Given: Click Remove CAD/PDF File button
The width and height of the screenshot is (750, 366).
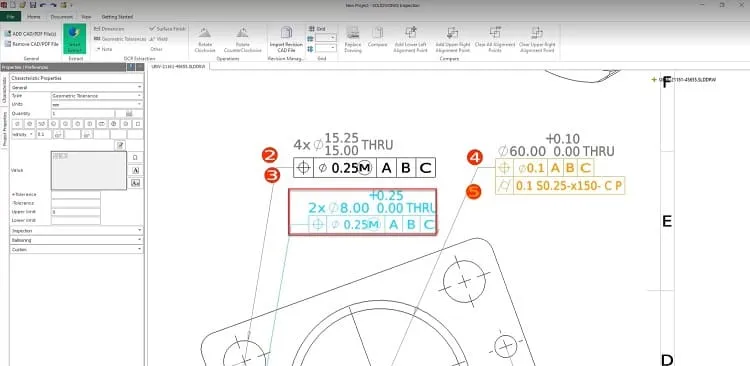Looking at the screenshot, I should pos(32,44).
